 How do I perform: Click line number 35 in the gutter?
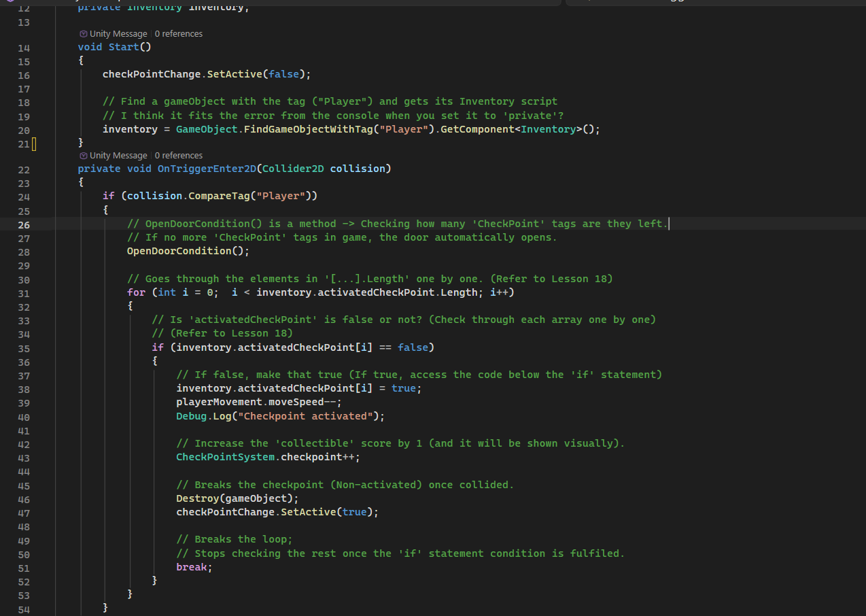(x=24, y=348)
